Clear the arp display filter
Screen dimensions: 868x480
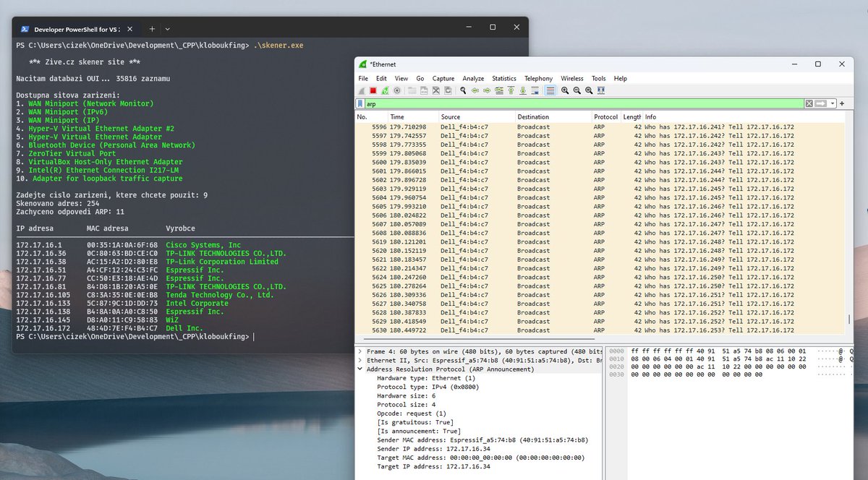click(x=809, y=104)
